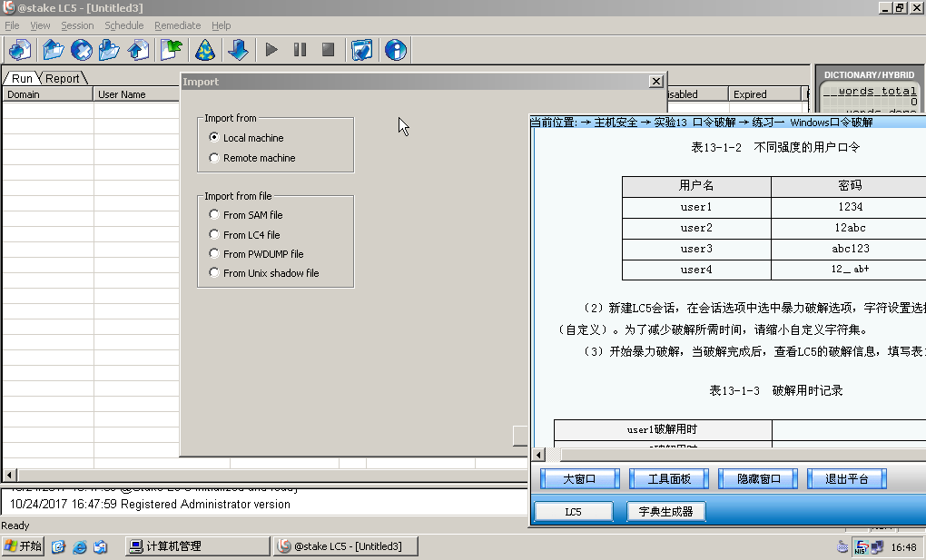926x560 pixels.
Task: Click the 大窗口 button
Action: [579, 479]
